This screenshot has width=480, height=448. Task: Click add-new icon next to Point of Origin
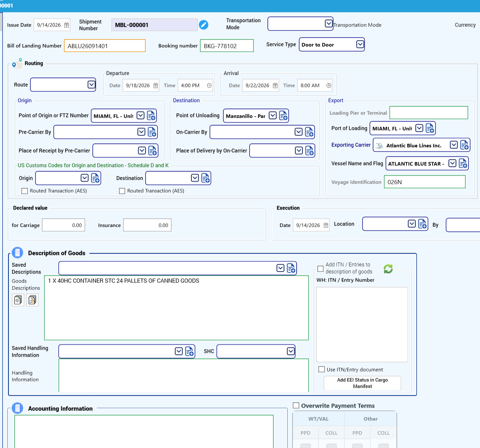click(151, 116)
